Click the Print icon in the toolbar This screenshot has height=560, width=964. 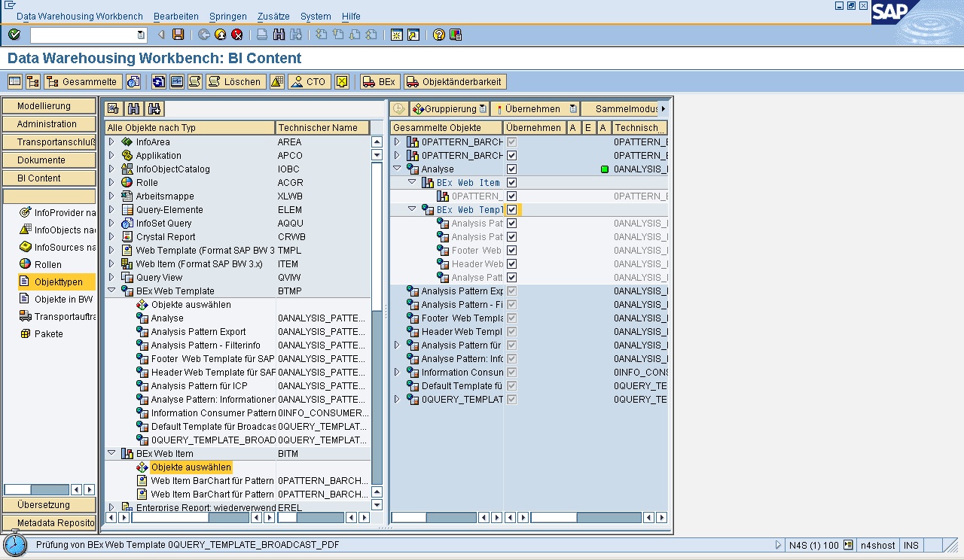261,35
